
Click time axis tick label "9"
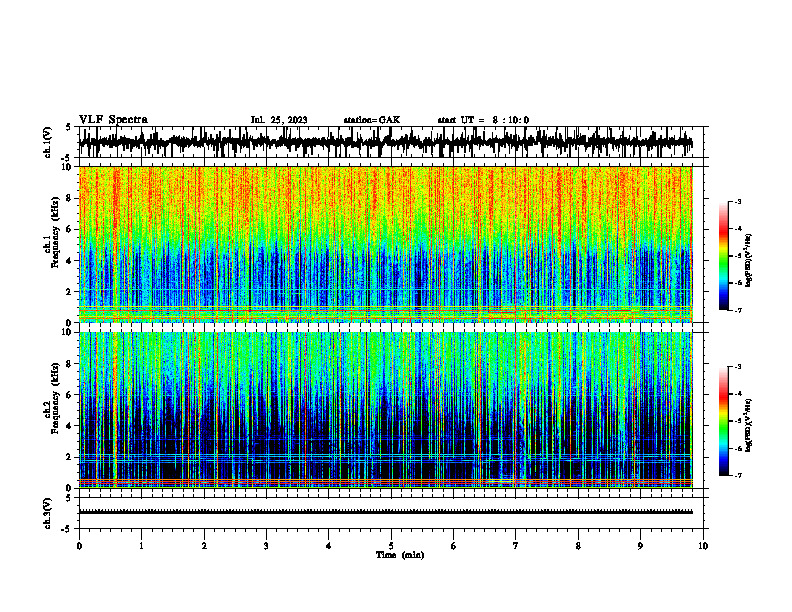coord(640,546)
